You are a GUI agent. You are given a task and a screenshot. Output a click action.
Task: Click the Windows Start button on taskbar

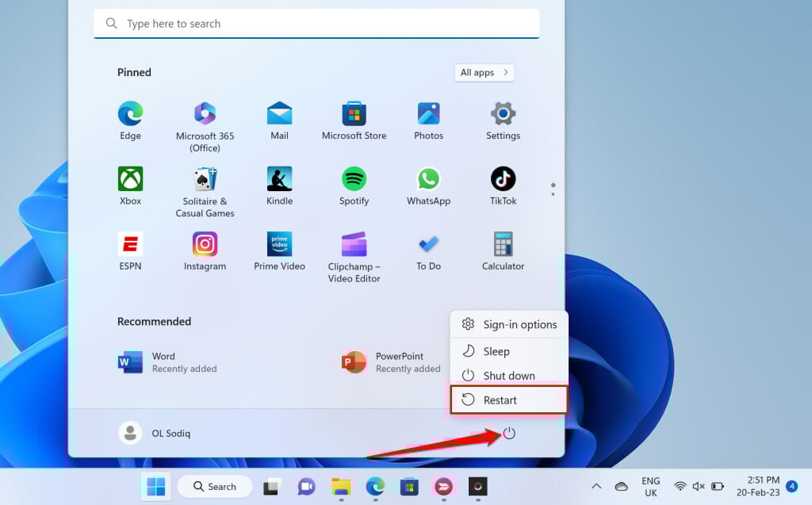pyautogui.click(x=156, y=486)
